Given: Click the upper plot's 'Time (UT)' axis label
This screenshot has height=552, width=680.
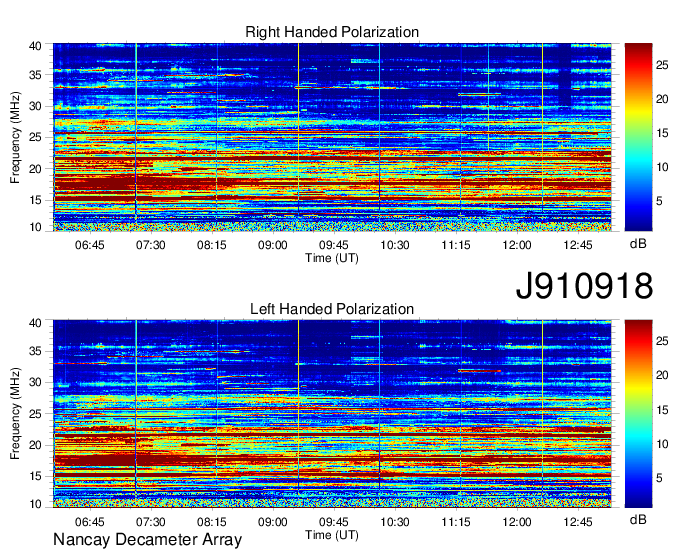Looking at the screenshot, I should click(x=332, y=258).
